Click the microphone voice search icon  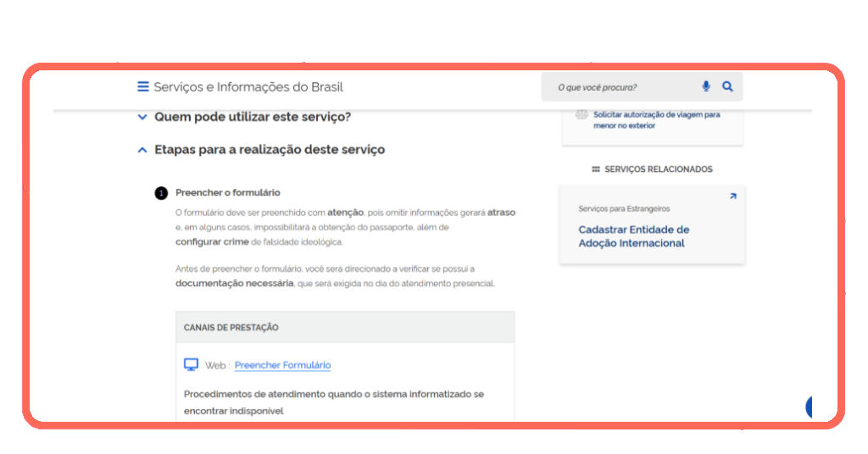point(706,86)
